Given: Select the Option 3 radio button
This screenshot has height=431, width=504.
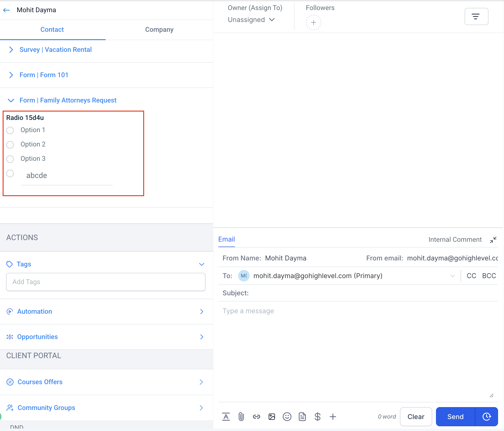Looking at the screenshot, I should tap(10, 159).
